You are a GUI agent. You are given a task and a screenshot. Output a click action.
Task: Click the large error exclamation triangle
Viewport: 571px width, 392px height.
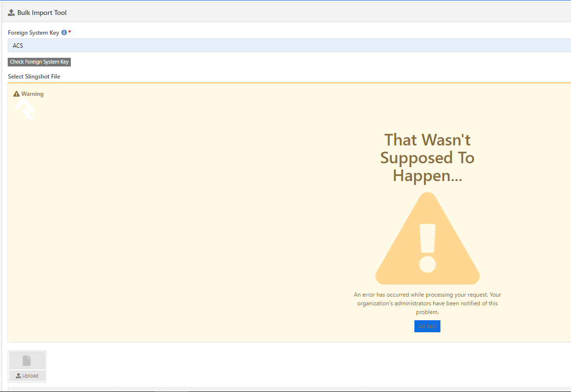pyautogui.click(x=427, y=238)
